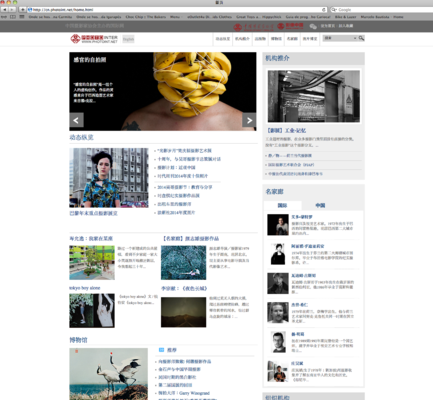Click the red photoint.net site logo
Screen dimensions: 433x400
click(x=94, y=39)
